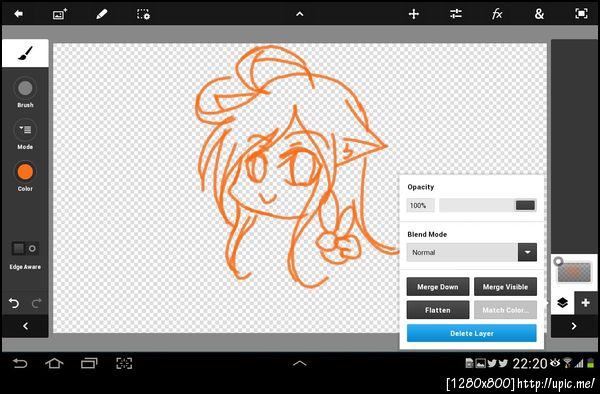
Task: Click the opacity 100% value field
Action: click(x=420, y=205)
